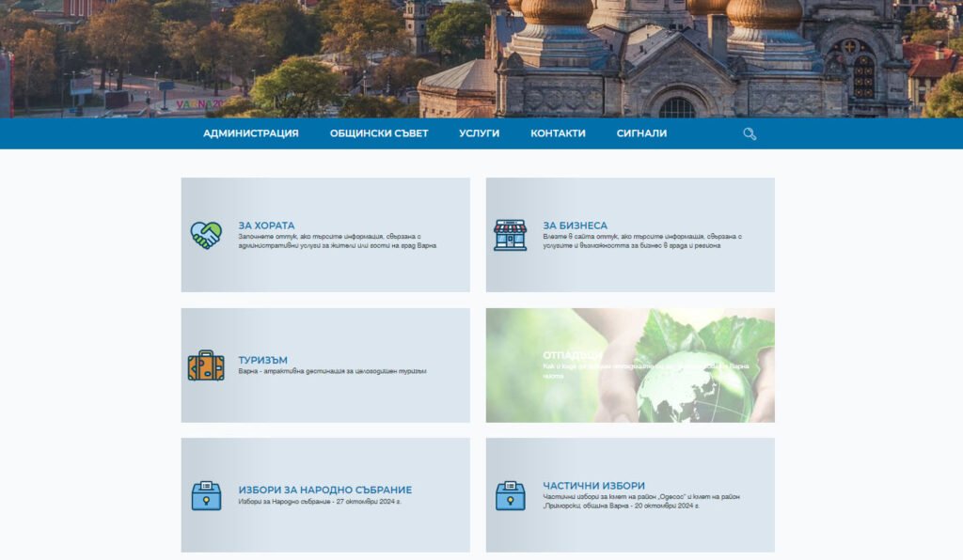This screenshot has height=560, width=963.
Task: Open the За хората heading link
Action: coord(266,226)
